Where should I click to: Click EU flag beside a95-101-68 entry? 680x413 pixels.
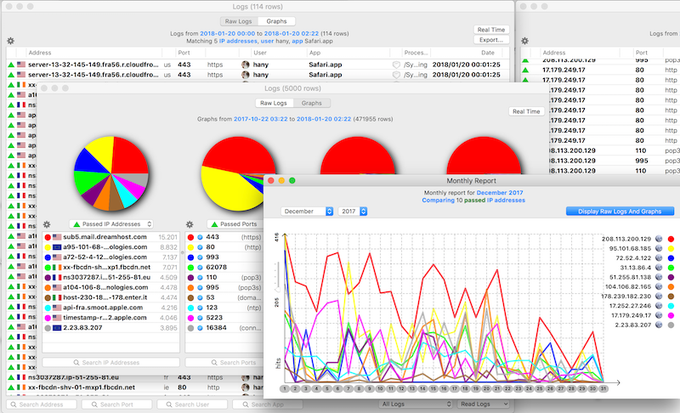point(57,247)
